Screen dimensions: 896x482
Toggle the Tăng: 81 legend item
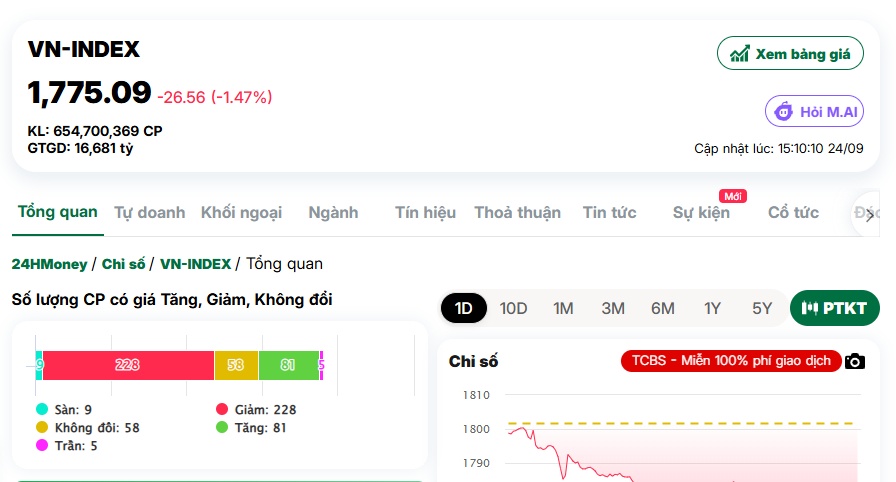pos(251,428)
